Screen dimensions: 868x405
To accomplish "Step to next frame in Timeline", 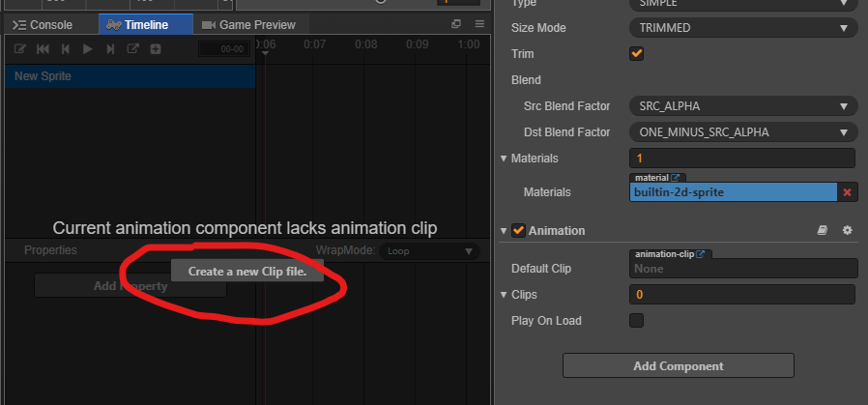I will (x=110, y=48).
